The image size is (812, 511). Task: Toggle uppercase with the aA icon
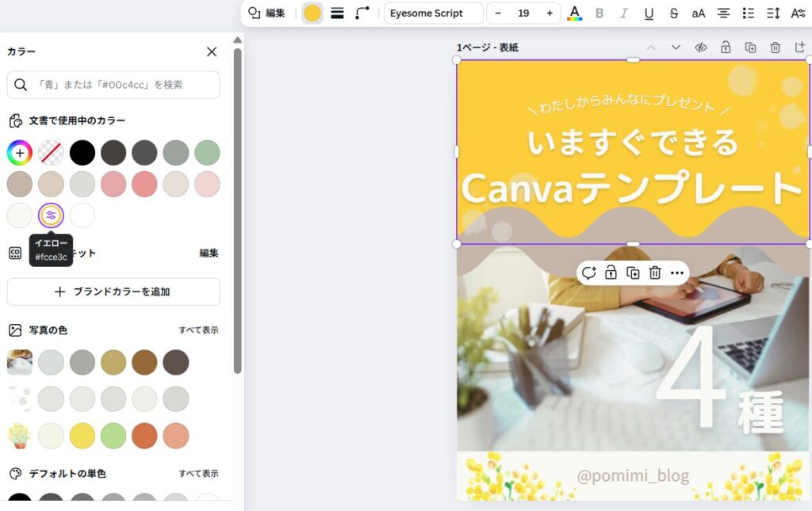click(x=699, y=13)
